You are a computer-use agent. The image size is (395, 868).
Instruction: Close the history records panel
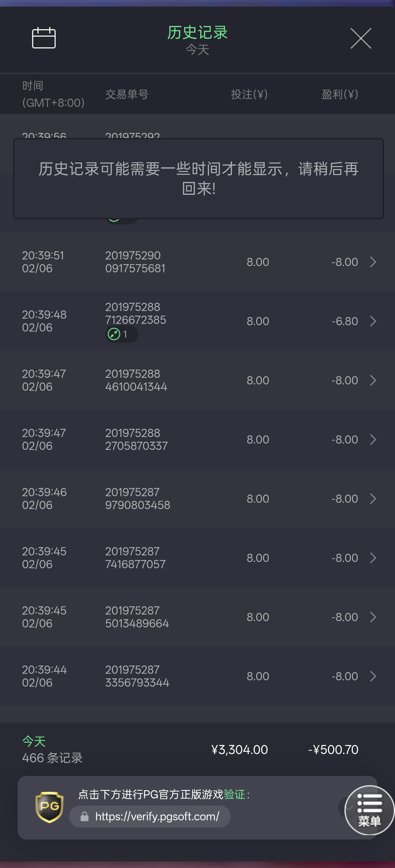point(361,38)
